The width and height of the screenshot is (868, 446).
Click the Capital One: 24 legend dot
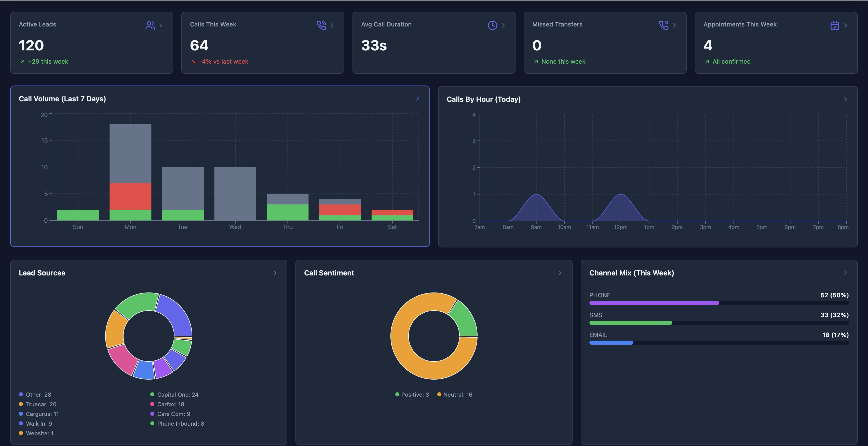click(x=152, y=394)
